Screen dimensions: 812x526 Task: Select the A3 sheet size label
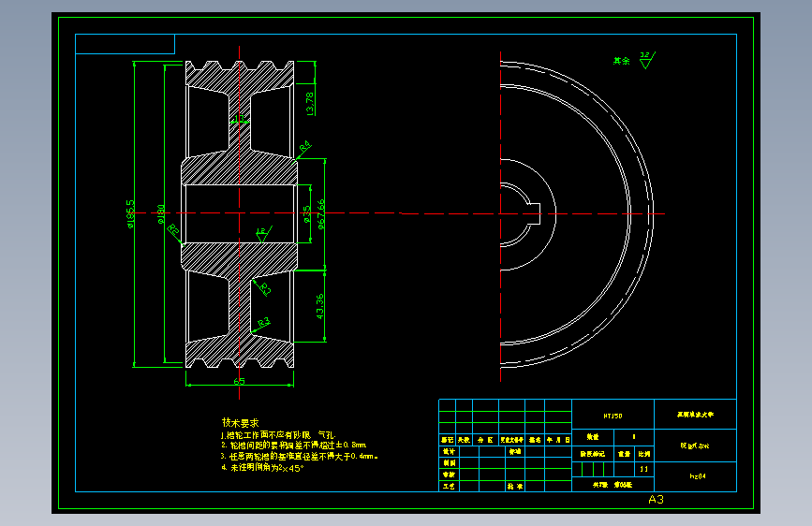coord(656,499)
